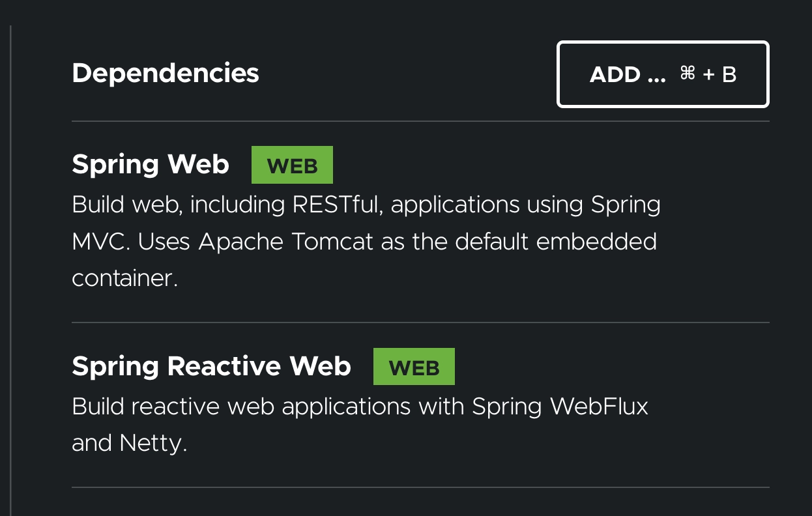Select the Spring Web dependency title
The image size is (812, 516).
(x=151, y=164)
